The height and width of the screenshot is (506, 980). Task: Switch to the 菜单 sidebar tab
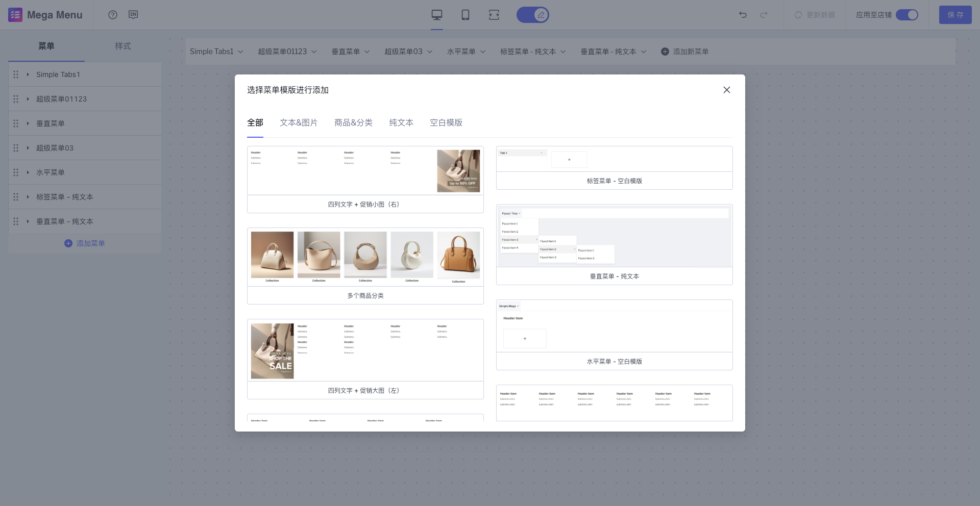tap(46, 46)
